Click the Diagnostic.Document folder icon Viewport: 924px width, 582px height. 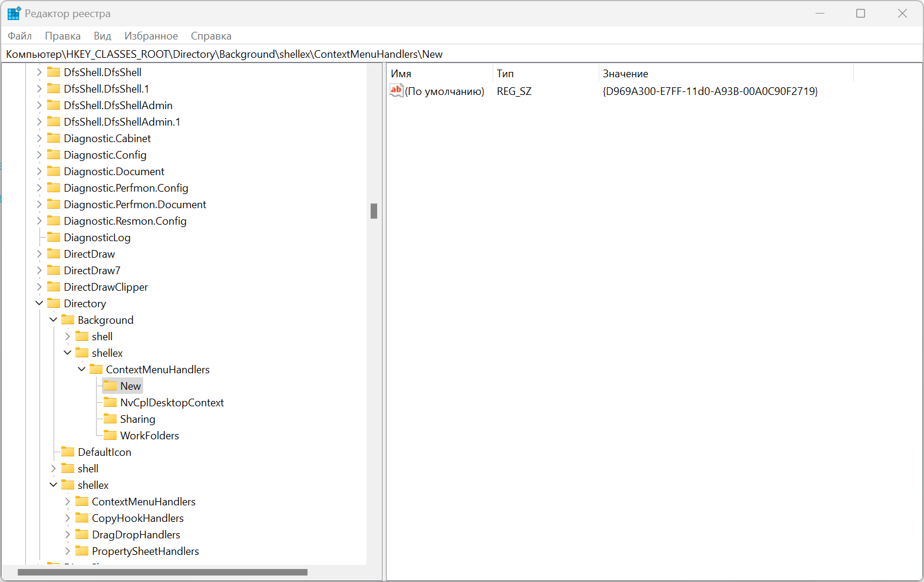click(x=54, y=171)
